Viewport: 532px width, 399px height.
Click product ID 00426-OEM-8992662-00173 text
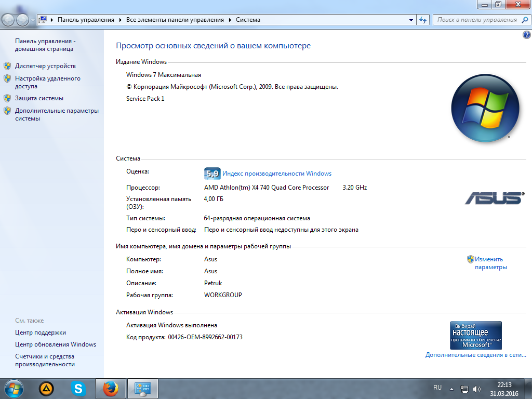[x=205, y=337]
